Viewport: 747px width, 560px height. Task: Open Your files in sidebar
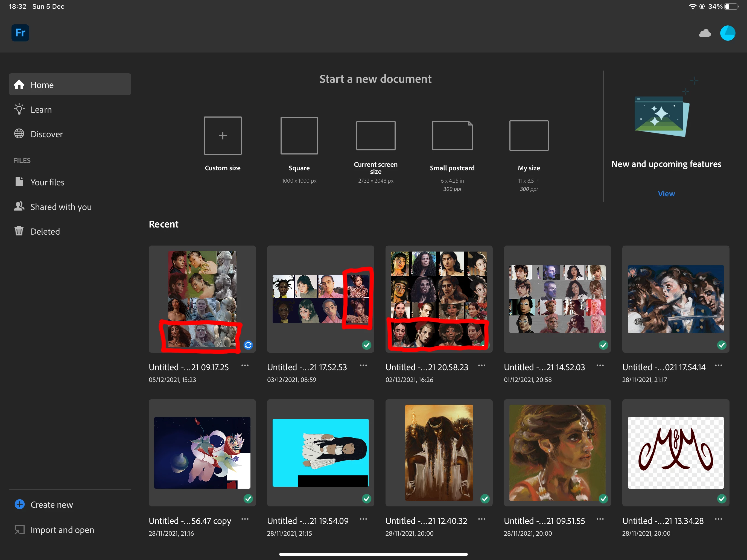47,182
